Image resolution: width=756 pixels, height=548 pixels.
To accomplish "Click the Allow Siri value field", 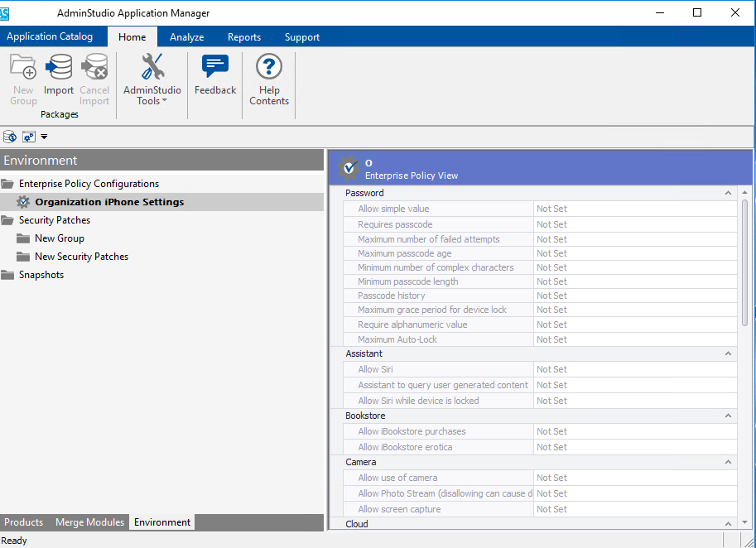I will click(634, 369).
